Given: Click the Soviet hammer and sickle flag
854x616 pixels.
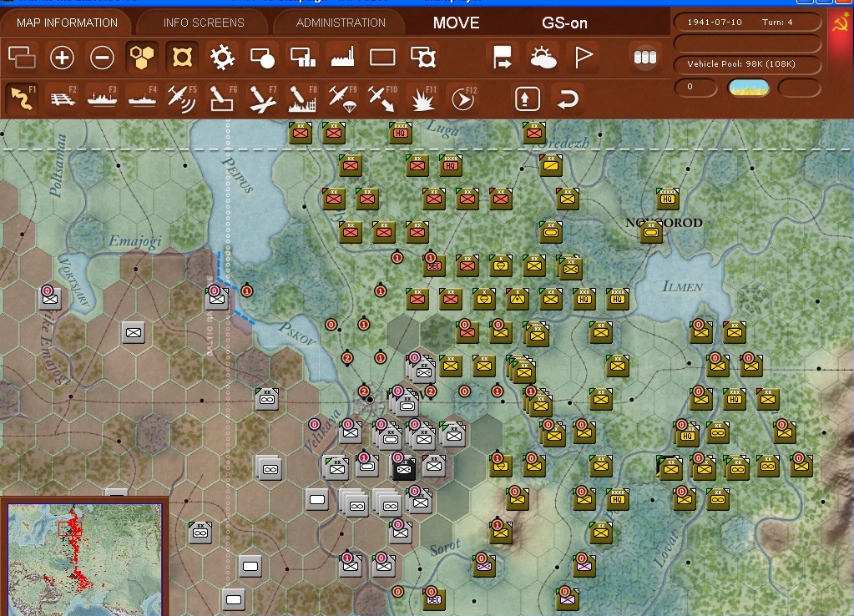Looking at the screenshot, I should coord(841,23).
